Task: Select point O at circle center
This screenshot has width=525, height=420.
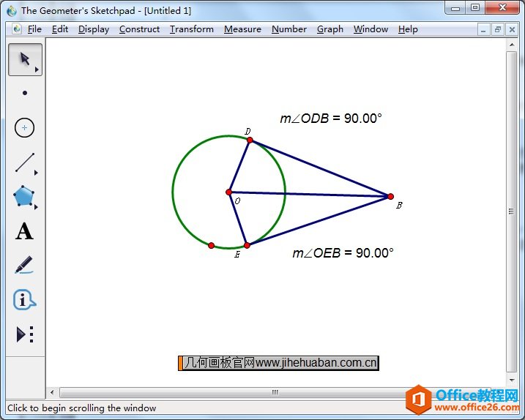Action: pos(228,192)
